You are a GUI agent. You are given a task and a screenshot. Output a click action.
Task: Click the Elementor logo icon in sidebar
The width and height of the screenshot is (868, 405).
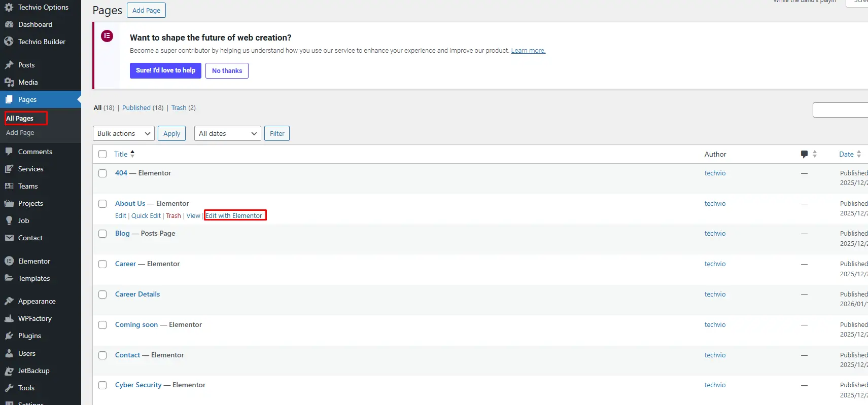click(x=9, y=261)
